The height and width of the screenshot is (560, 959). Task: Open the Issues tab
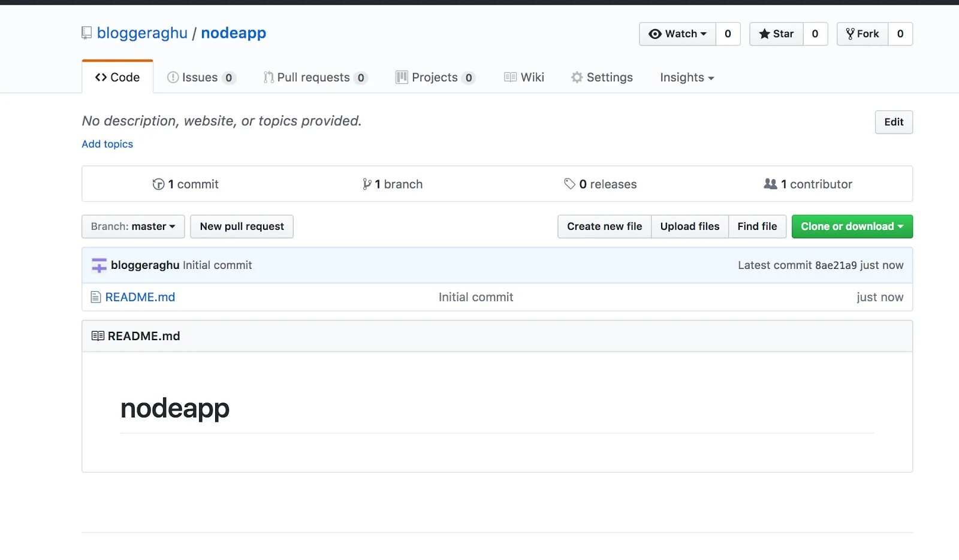(x=201, y=77)
